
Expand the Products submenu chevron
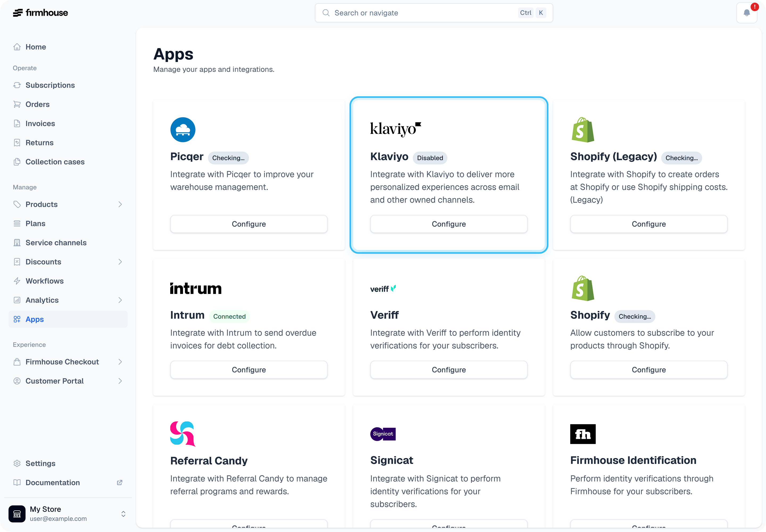click(x=120, y=204)
